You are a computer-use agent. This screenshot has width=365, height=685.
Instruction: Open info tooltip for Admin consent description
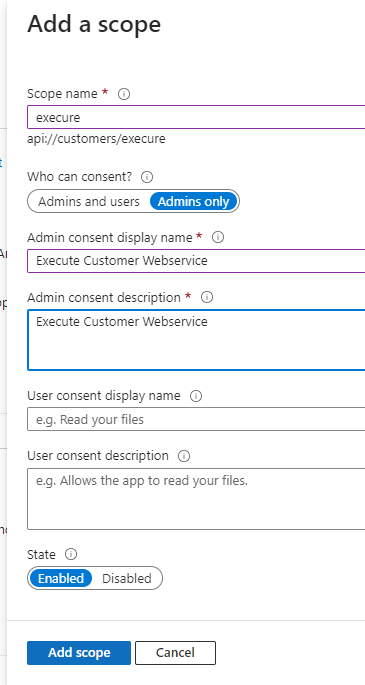coord(207,298)
